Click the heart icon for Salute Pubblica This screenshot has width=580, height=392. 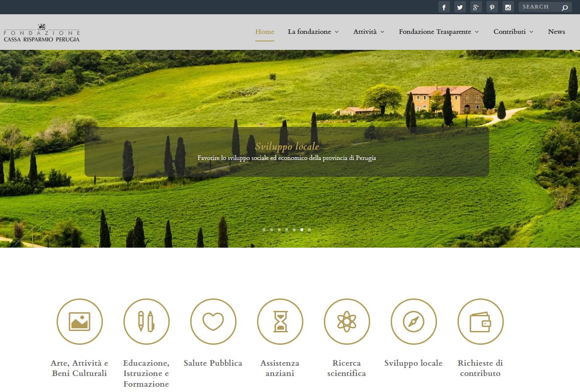[213, 322]
